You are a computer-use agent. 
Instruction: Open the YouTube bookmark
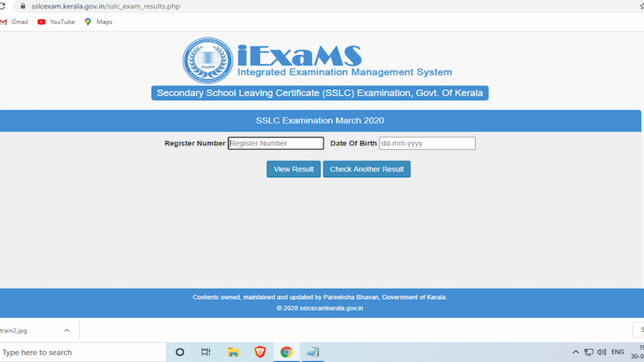click(x=56, y=22)
